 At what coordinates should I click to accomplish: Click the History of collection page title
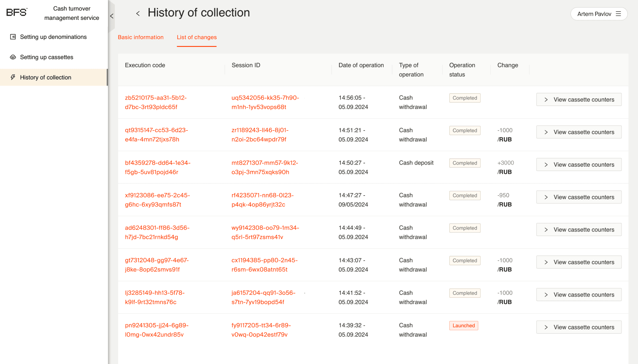pos(199,13)
